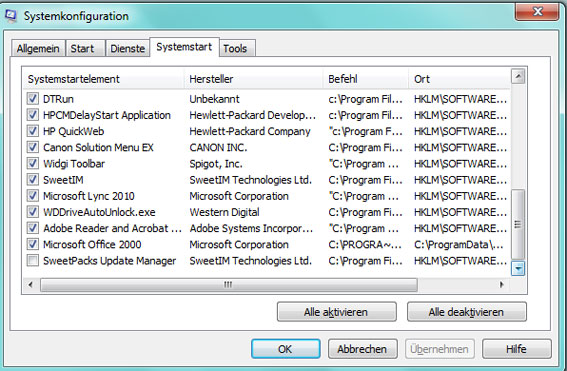Switch to the Allgemein tab
The image size is (567, 371).
[x=38, y=48]
